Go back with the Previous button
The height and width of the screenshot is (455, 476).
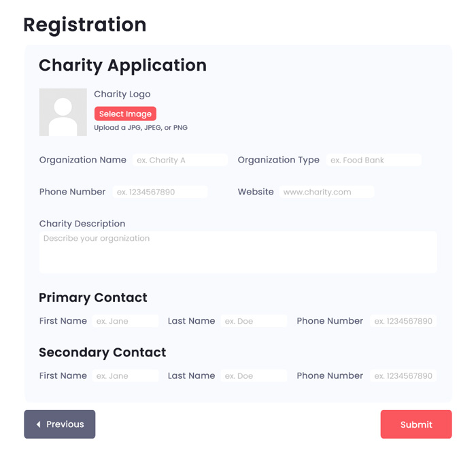pos(60,424)
